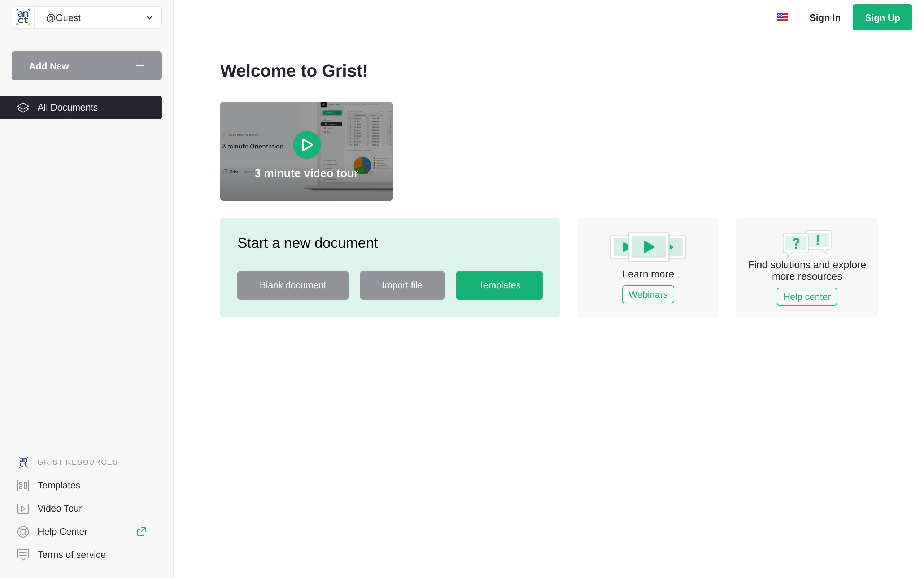Click the 'Learn more' text
924x578 pixels.
tap(648, 274)
